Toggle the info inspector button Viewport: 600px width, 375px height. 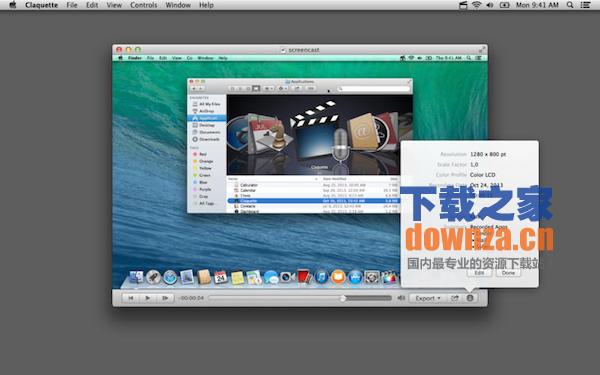(470, 298)
